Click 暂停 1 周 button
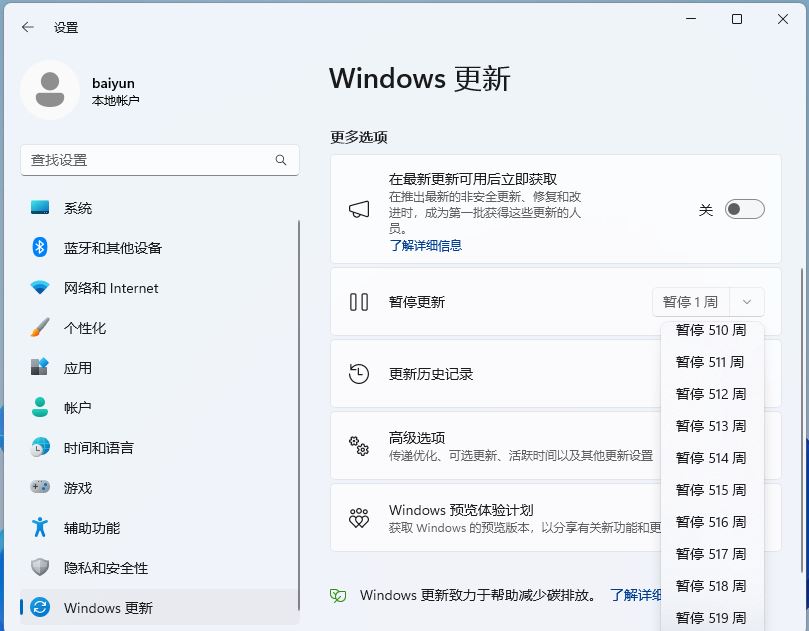809x631 pixels. 691,302
